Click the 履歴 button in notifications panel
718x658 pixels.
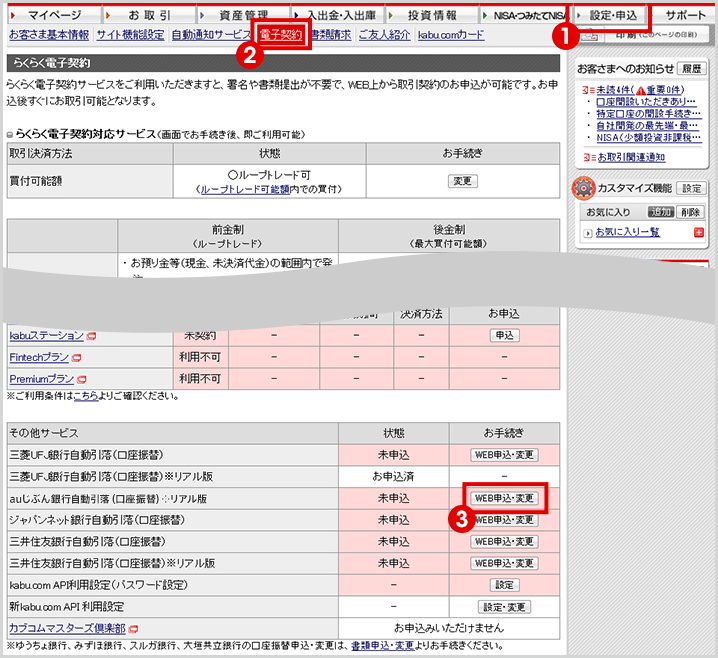[691, 69]
